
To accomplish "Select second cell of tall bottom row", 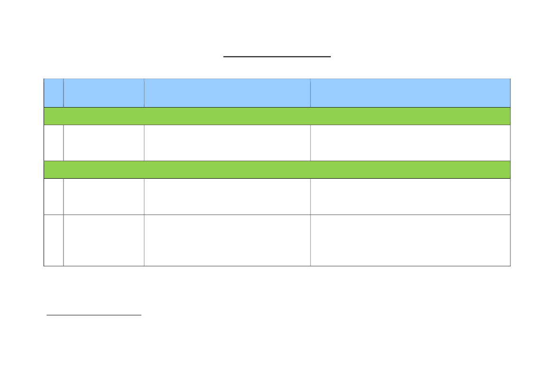I will [104, 240].
